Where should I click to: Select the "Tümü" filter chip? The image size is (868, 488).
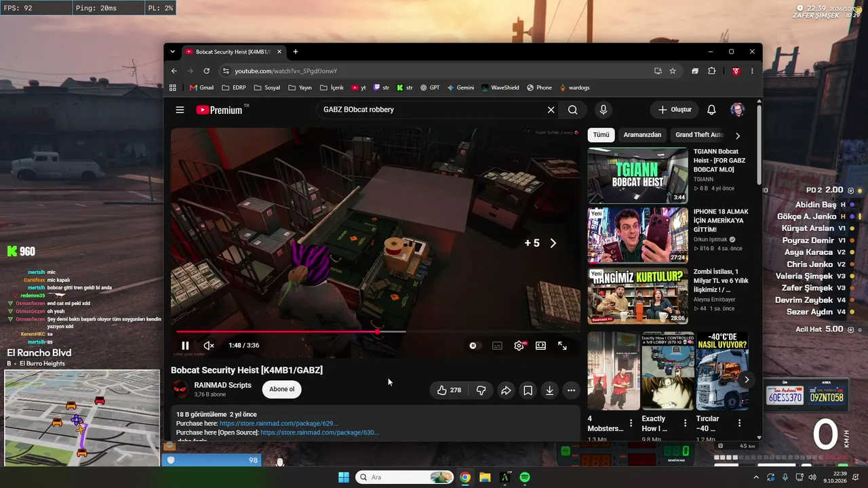601,135
